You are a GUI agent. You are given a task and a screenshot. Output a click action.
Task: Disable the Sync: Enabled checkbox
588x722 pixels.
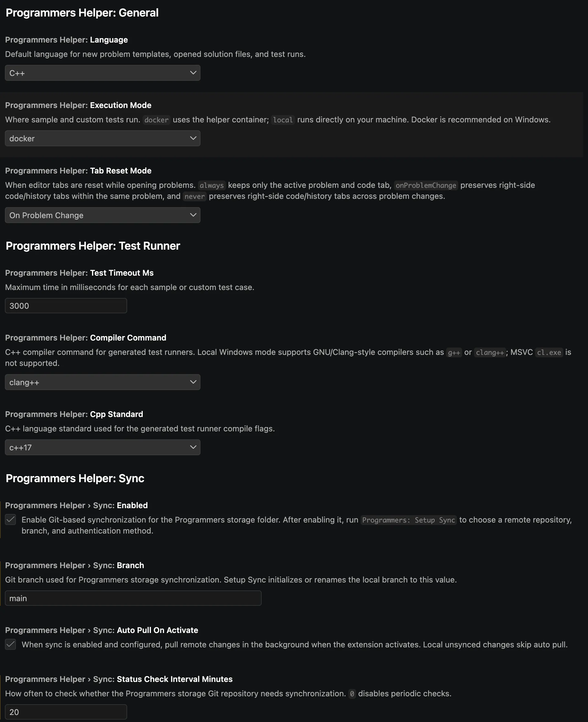(10, 520)
